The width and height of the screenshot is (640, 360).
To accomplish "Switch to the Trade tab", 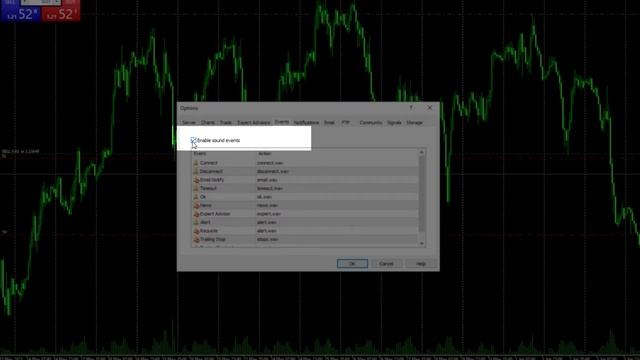I will point(226,122).
